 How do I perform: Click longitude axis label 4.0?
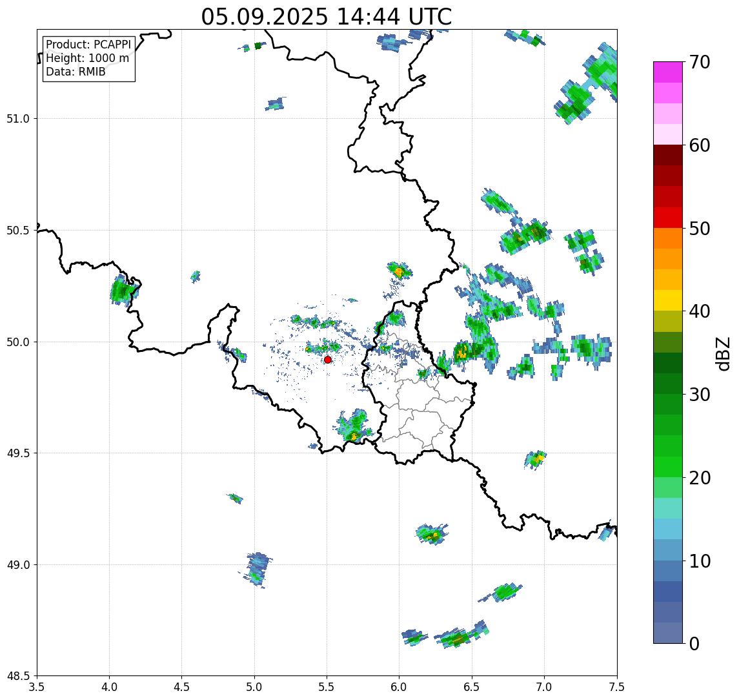tap(109, 687)
